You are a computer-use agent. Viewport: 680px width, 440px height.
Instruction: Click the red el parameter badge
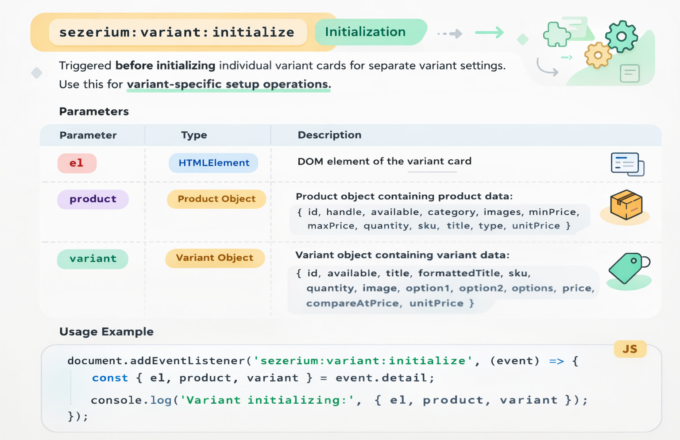point(76,162)
